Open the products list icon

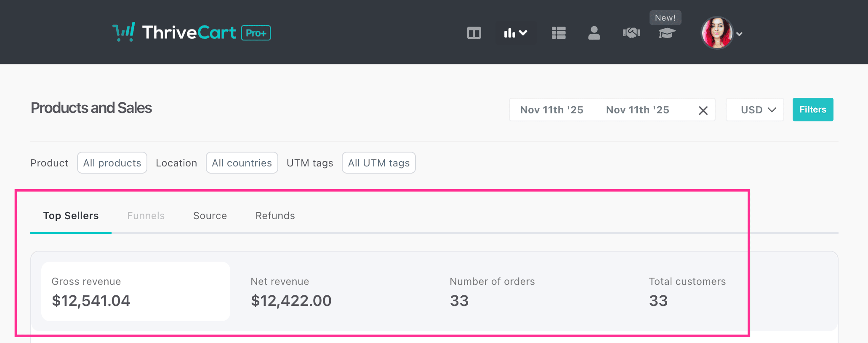click(x=559, y=33)
